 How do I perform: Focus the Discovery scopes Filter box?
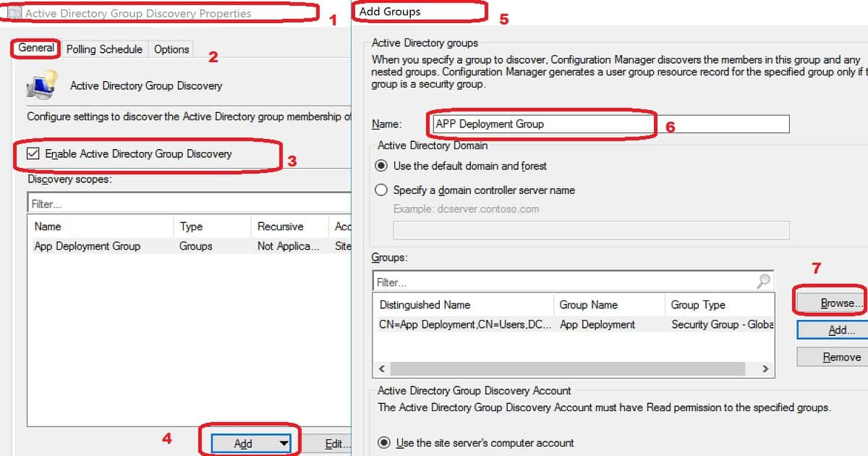coord(188,204)
